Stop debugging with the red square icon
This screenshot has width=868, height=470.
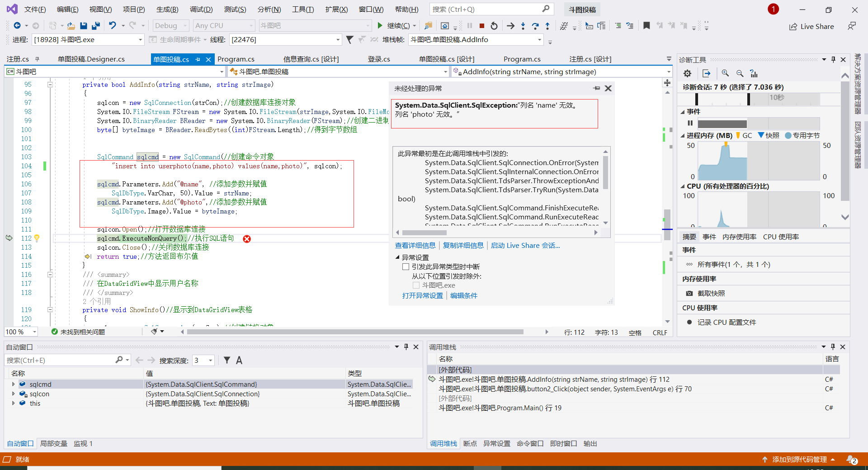tap(482, 26)
